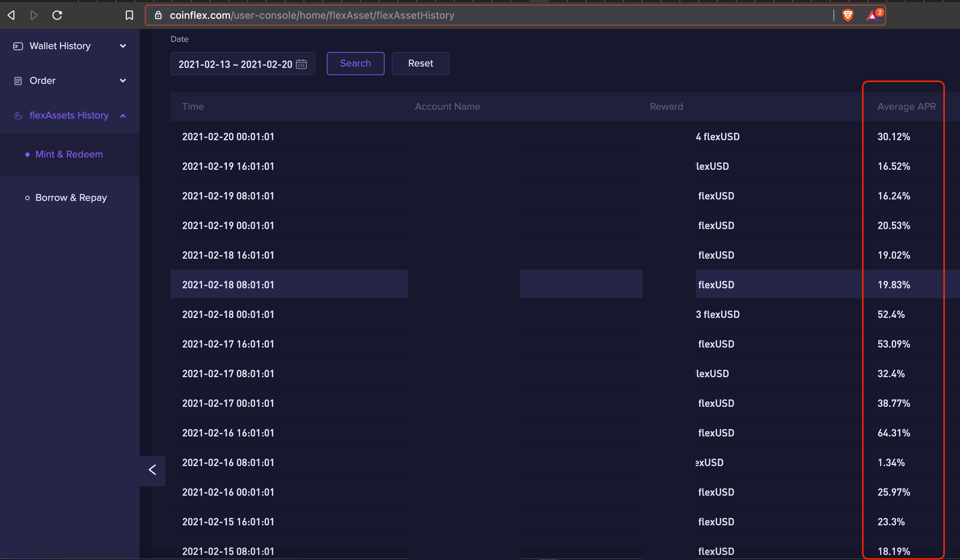
Task: Click the calendar icon in date field
Action: pyautogui.click(x=301, y=64)
